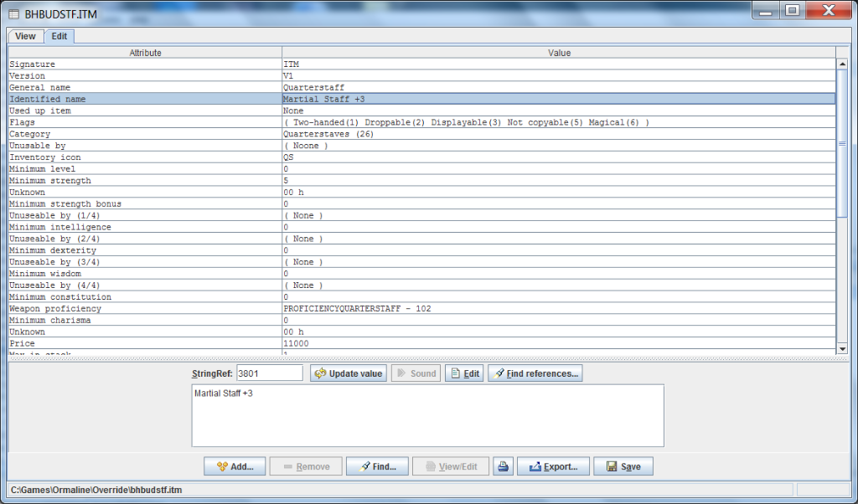Click the StringRef input field
The height and width of the screenshot is (504, 858).
269,373
